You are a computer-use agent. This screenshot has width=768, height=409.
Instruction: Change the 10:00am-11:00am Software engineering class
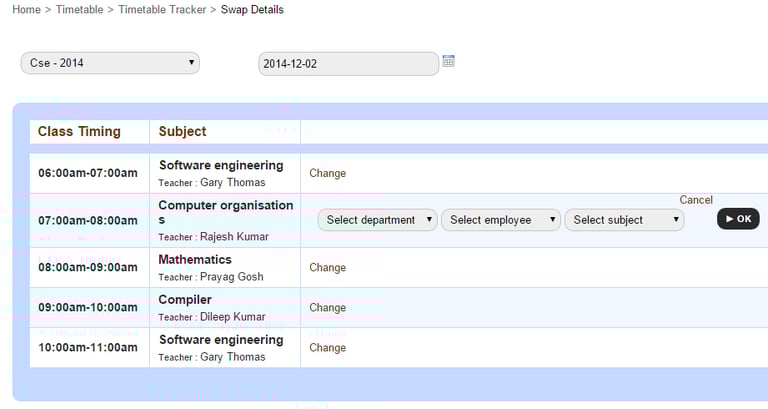pyautogui.click(x=327, y=348)
